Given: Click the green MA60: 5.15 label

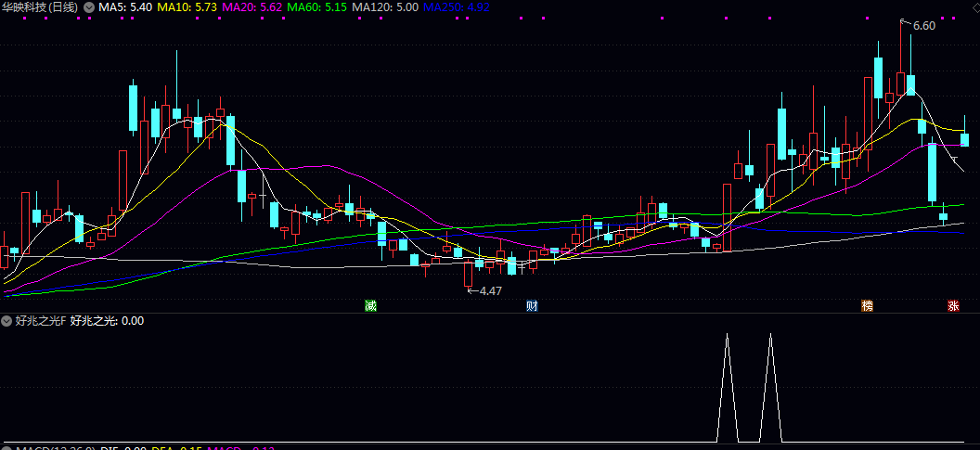Looking at the screenshot, I should 318,7.
